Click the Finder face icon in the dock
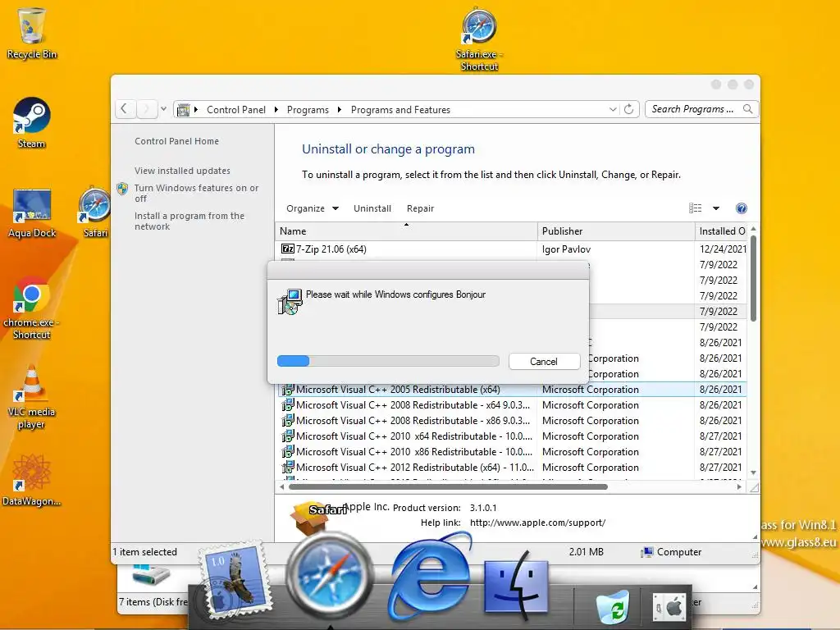The image size is (840, 630). (x=516, y=586)
